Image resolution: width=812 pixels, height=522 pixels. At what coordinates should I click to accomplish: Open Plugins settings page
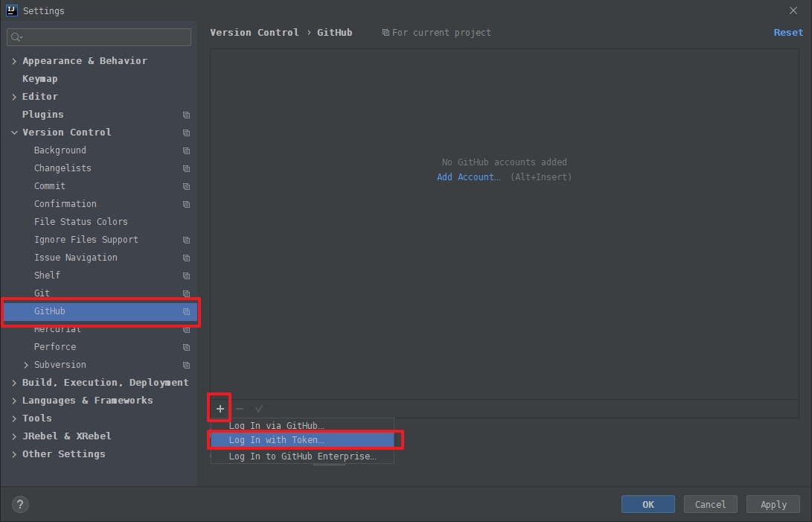click(x=42, y=115)
